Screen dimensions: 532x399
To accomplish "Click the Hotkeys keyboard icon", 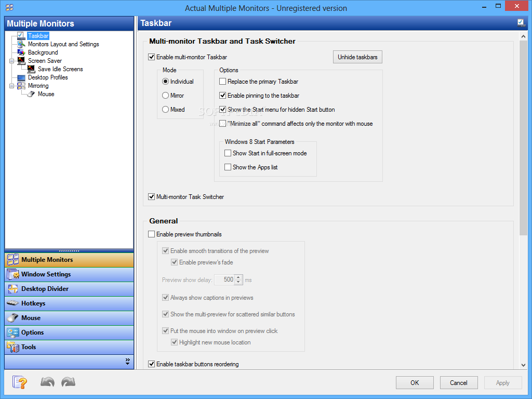I will (13, 303).
